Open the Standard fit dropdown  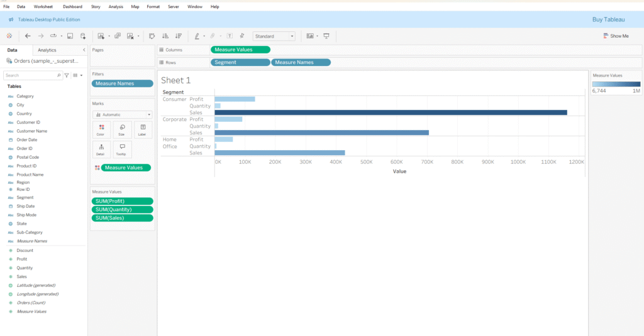point(274,36)
